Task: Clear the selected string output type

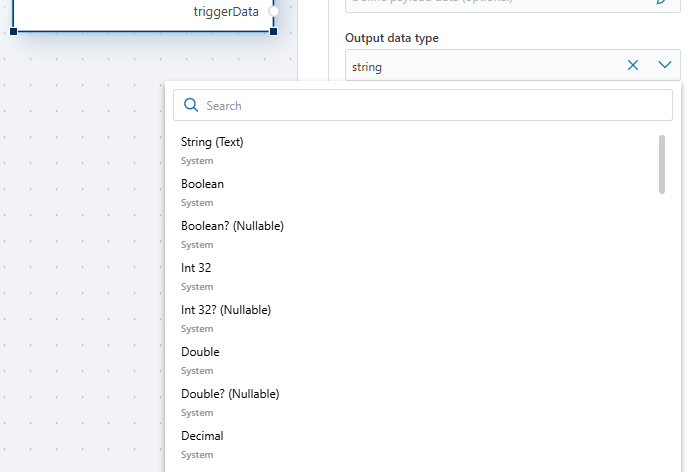Action: (x=632, y=66)
